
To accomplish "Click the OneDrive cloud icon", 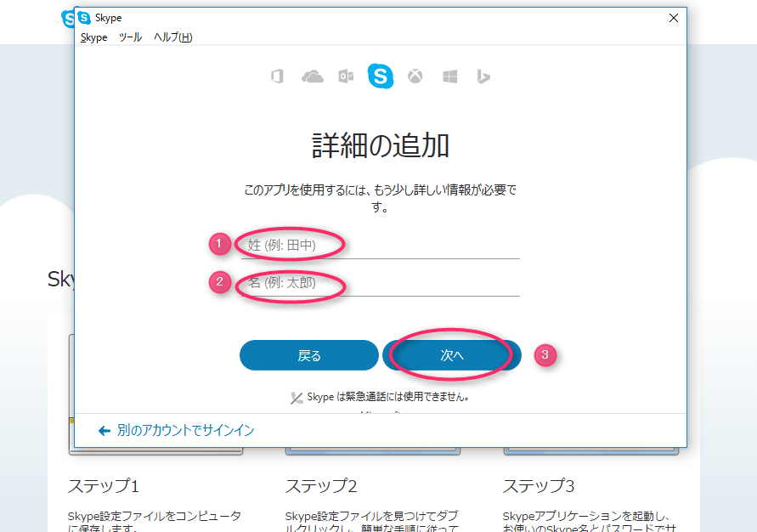I will point(313,76).
